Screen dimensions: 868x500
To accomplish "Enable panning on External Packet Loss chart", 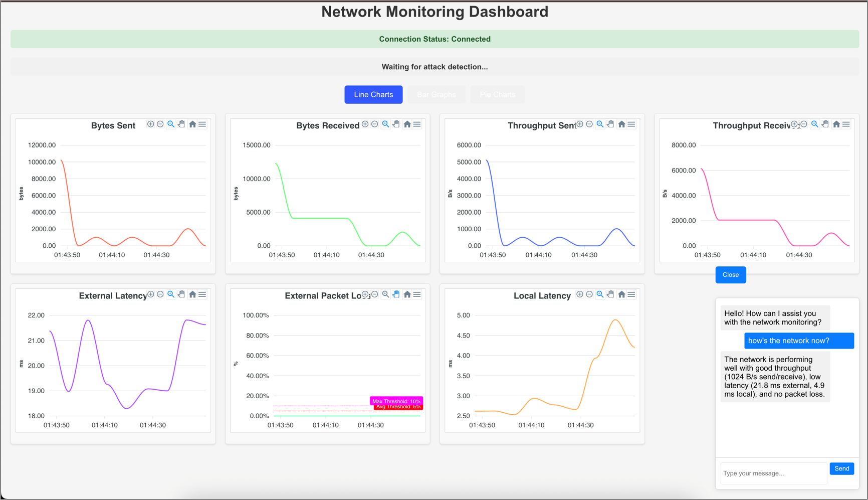I will coord(396,294).
